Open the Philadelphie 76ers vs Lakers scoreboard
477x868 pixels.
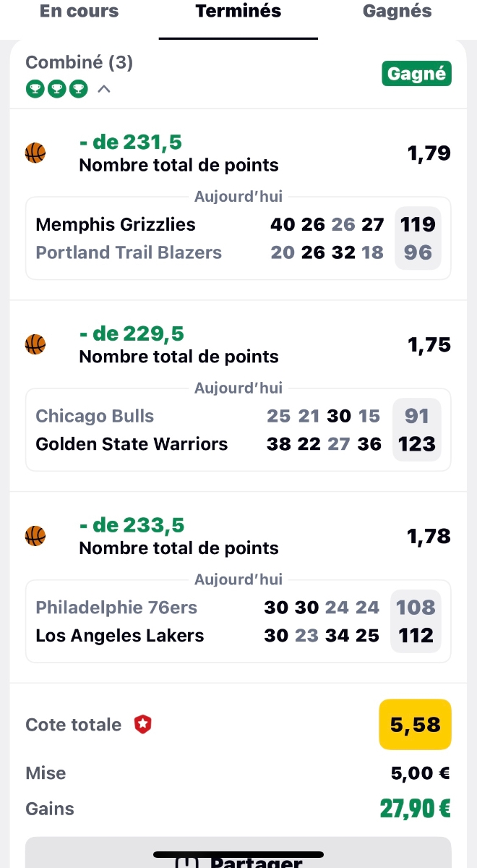238,622
